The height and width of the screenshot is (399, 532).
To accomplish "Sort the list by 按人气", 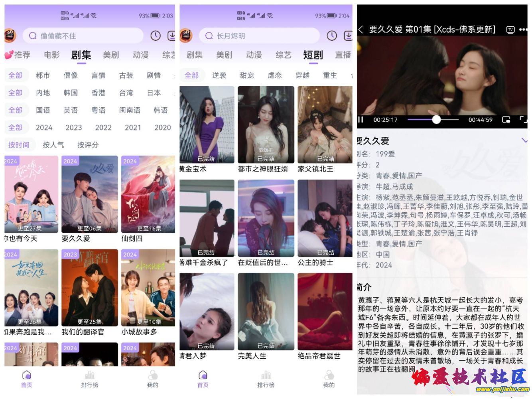I will click(53, 145).
